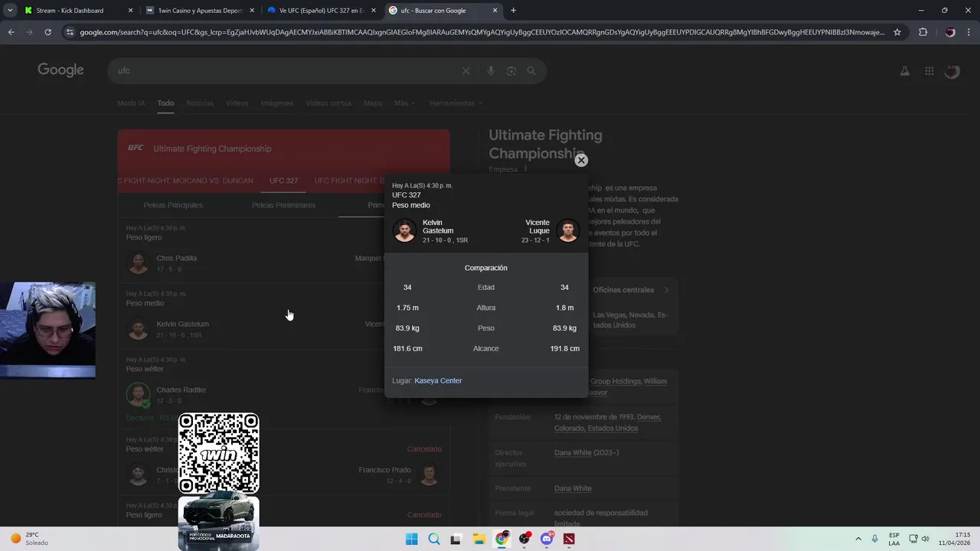Click Kelvin Gastelum's photo in the comparison popup
Viewport: 980px width, 551px height.
404,230
